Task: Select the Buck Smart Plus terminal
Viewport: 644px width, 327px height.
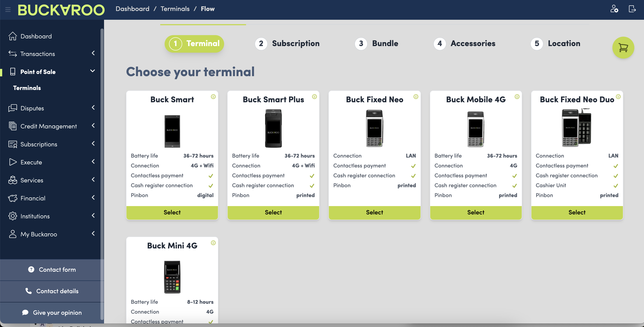Action: (x=273, y=213)
